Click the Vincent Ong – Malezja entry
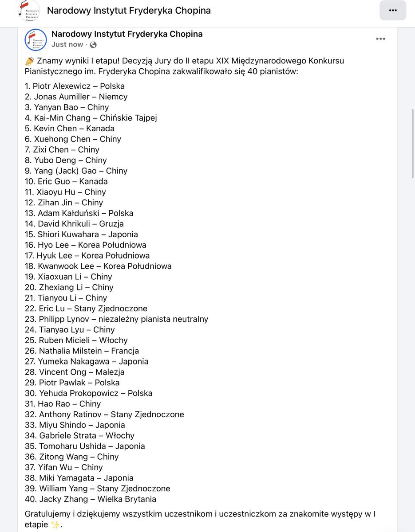 click(x=75, y=372)
